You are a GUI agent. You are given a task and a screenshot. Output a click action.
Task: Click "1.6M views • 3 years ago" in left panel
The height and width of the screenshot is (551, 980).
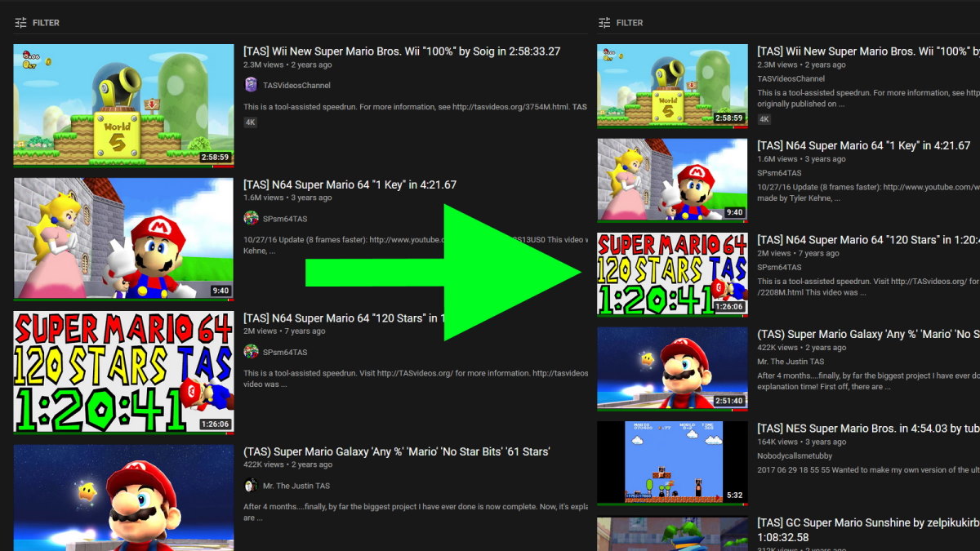click(x=287, y=198)
